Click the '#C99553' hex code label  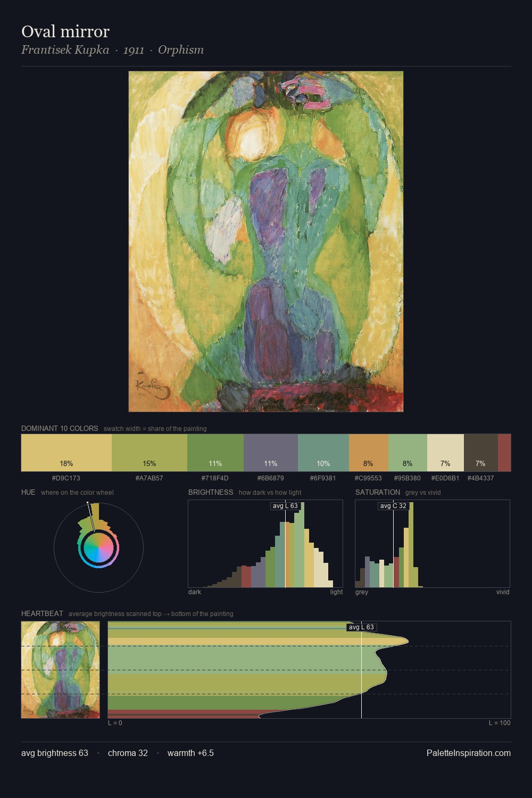(368, 478)
